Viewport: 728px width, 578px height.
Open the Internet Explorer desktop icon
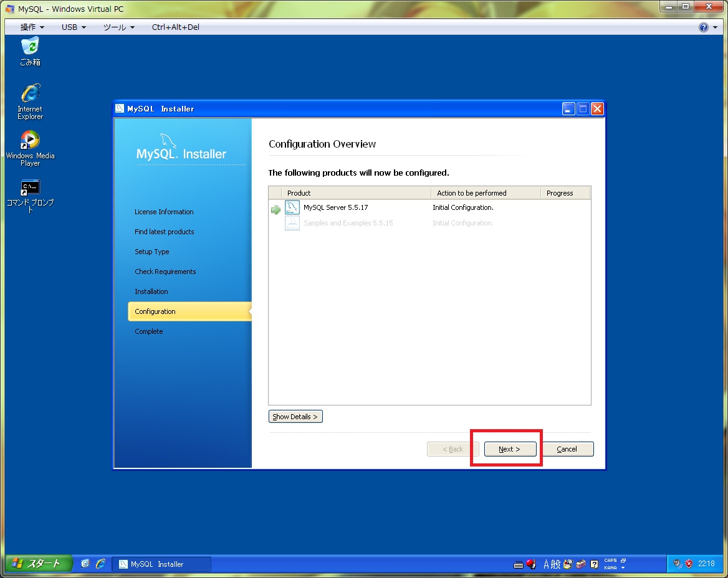(x=30, y=102)
